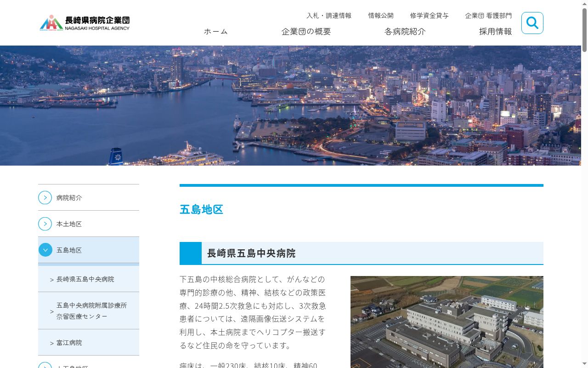Open 各病院紹介 in the main navigation

coord(405,31)
